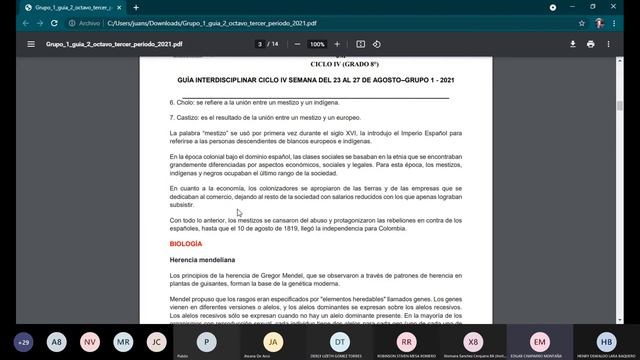Close the Grupo_1_guia_2 tab
This screenshot has height=360, width=640.
coord(119,7)
